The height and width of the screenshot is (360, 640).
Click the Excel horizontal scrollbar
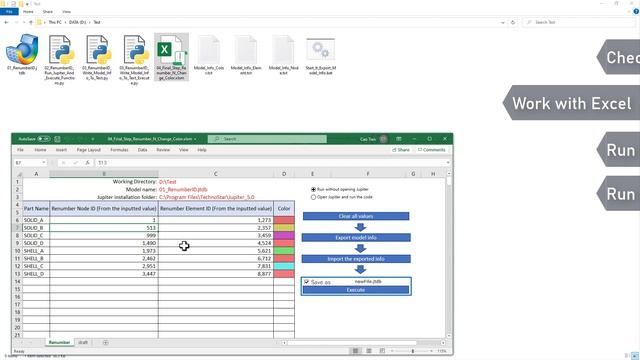point(351,343)
